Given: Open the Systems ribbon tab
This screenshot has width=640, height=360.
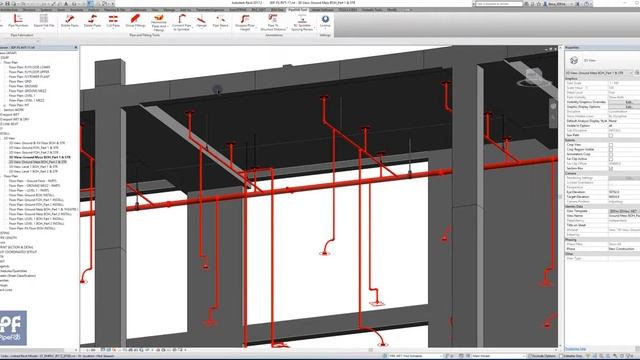Looking at the screenshot, I should [x=46, y=9].
